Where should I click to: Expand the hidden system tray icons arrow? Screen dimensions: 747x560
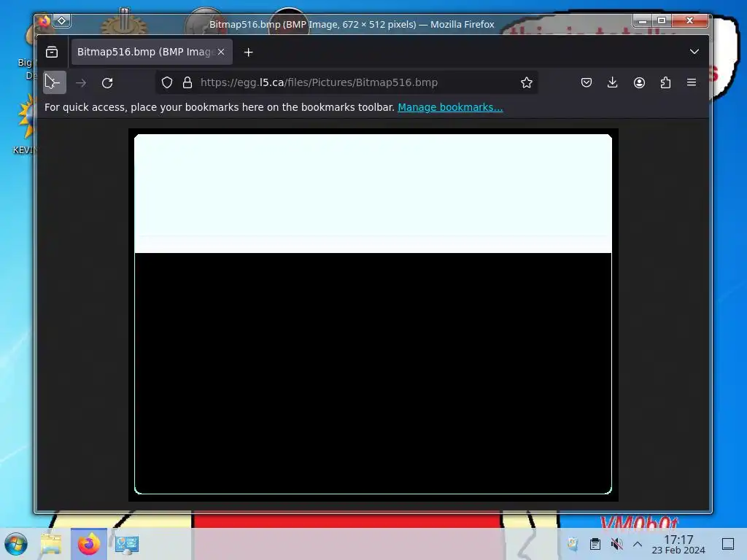click(x=638, y=544)
